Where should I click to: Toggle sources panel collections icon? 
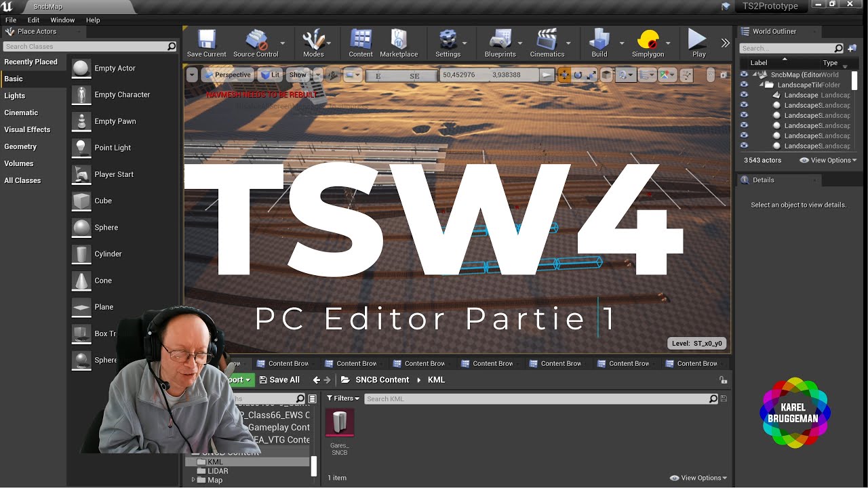(x=312, y=399)
